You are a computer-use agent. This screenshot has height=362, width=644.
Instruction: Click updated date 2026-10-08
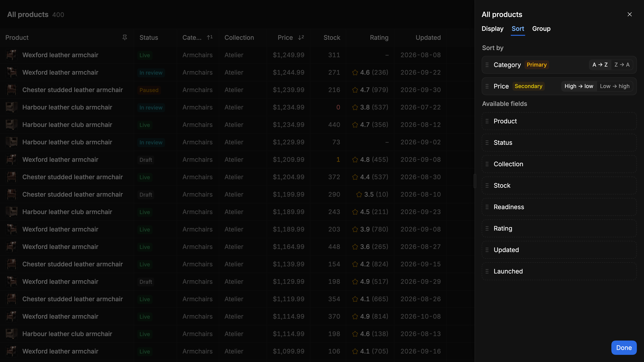click(x=421, y=317)
